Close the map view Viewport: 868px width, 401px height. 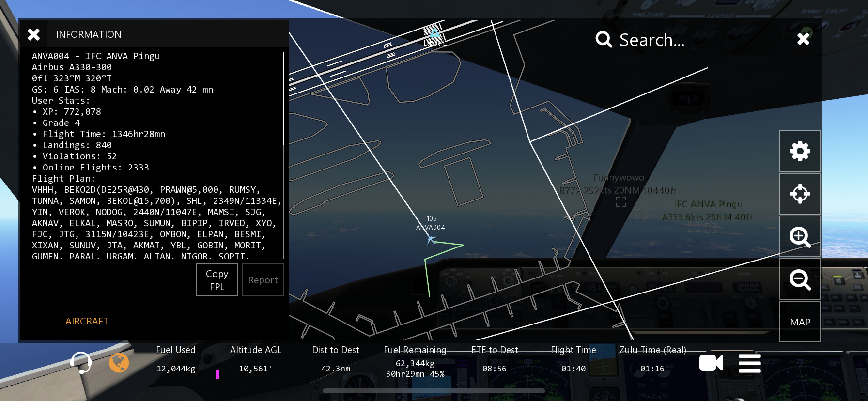803,39
